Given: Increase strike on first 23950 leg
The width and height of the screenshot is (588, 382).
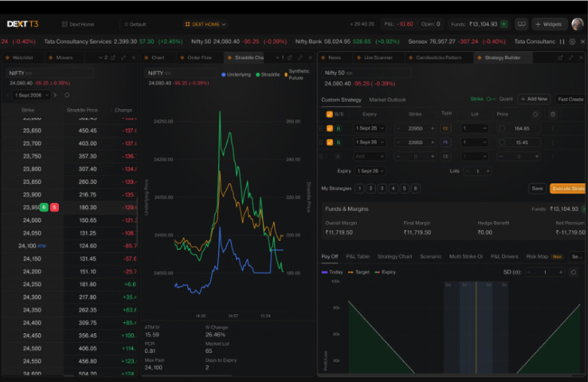Looking at the screenshot, I should (x=432, y=128).
